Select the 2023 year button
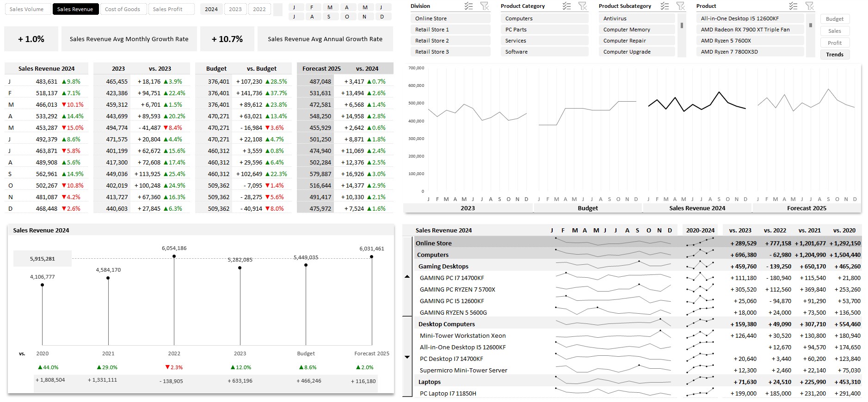 (235, 9)
